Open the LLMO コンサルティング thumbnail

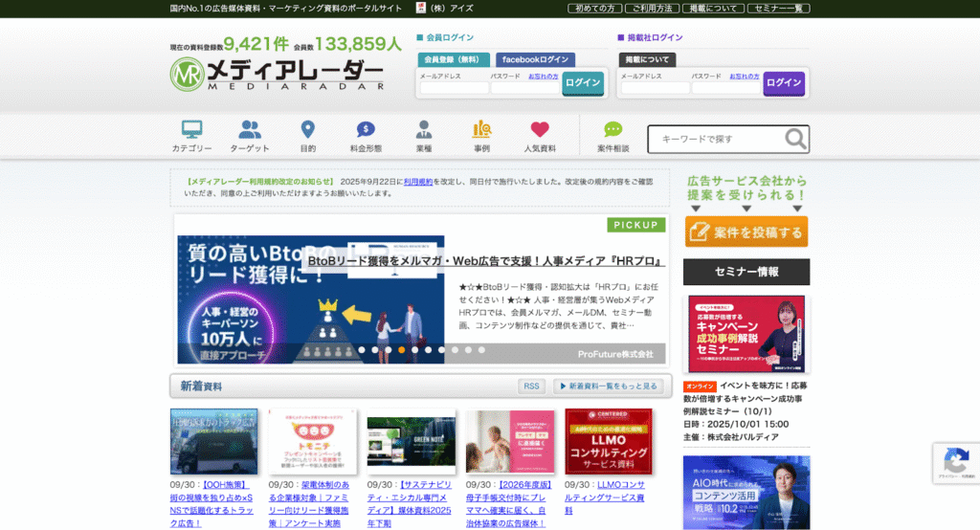pyautogui.click(x=609, y=441)
